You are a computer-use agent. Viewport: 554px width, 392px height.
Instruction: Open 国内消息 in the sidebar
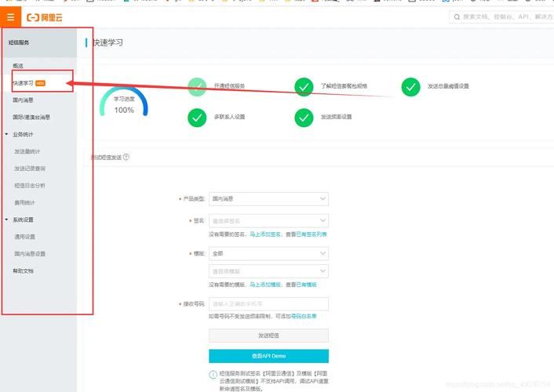(23, 100)
